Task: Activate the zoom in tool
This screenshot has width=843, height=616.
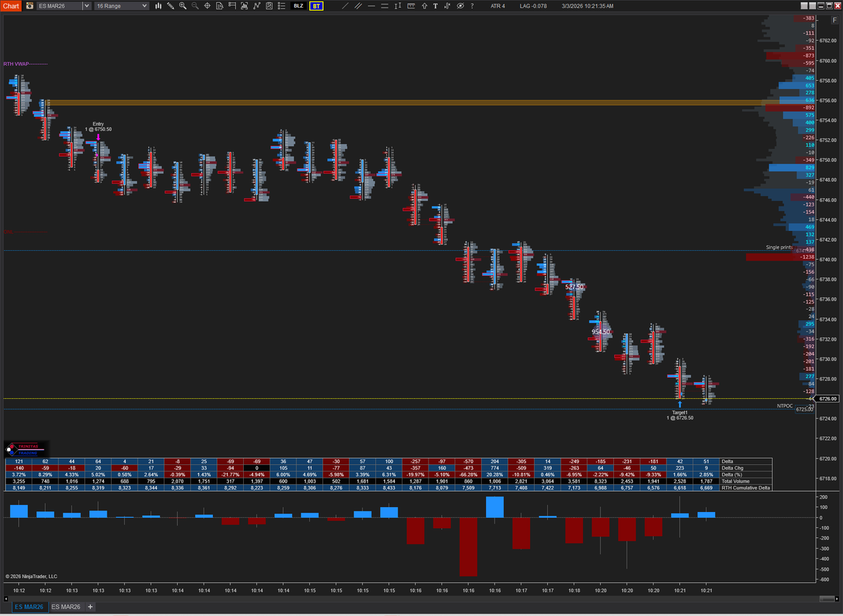Action: (182, 6)
